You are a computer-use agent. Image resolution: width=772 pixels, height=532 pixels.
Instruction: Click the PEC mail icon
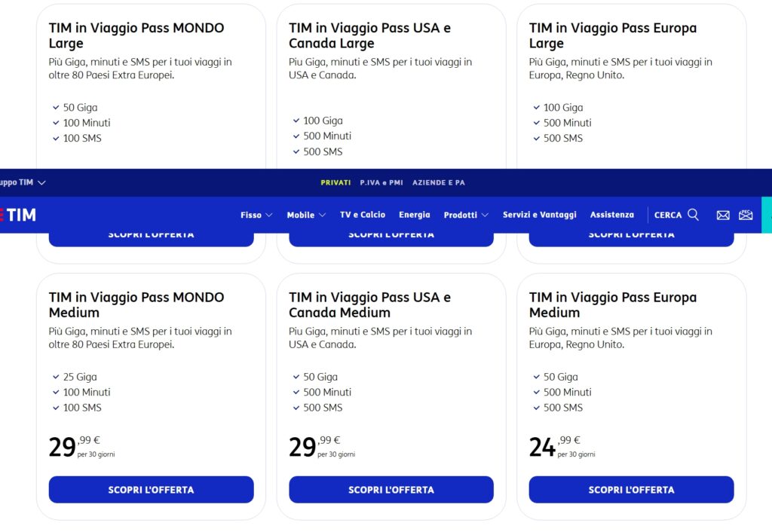point(746,215)
